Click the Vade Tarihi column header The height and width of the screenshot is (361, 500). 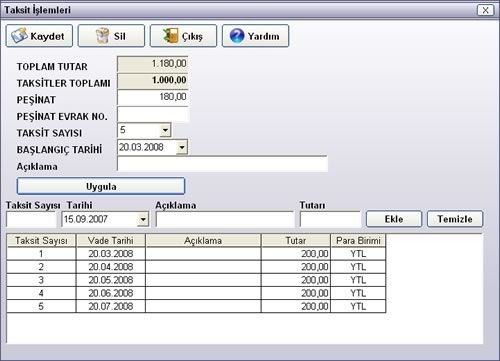tap(111, 240)
